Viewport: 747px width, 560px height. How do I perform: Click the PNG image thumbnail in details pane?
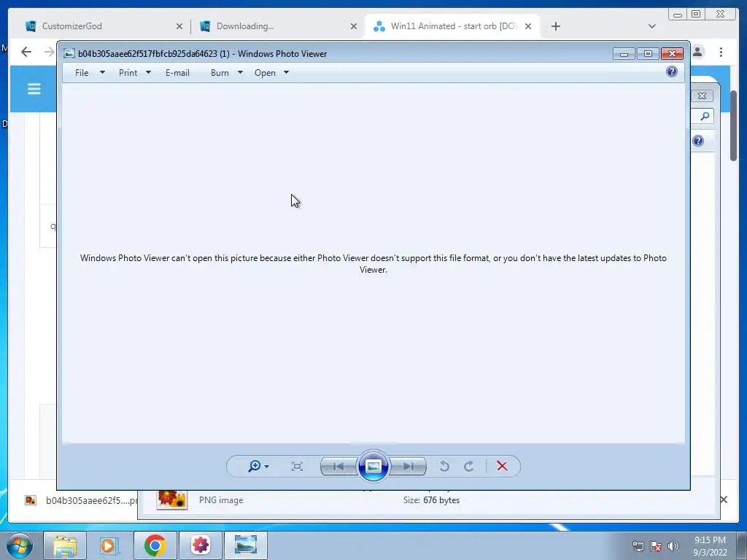pyautogui.click(x=172, y=499)
